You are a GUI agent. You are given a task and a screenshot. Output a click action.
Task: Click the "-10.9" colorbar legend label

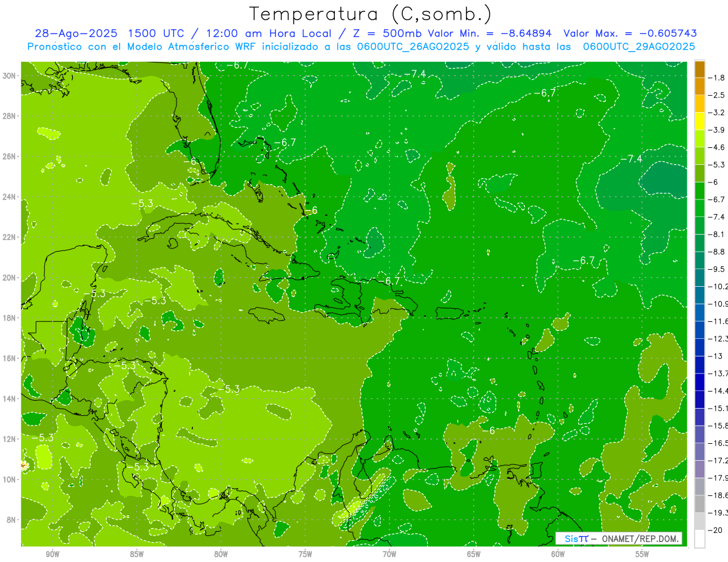(x=718, y=304)
